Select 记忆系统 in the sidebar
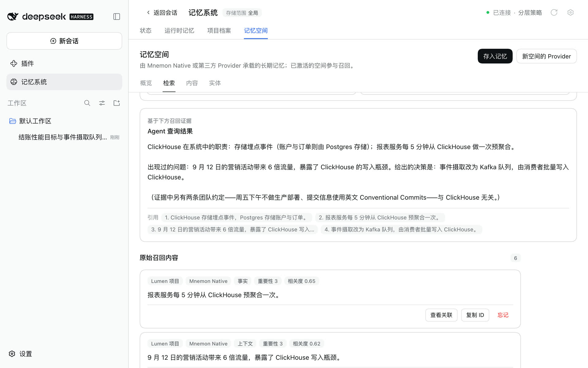 point(64,82)
